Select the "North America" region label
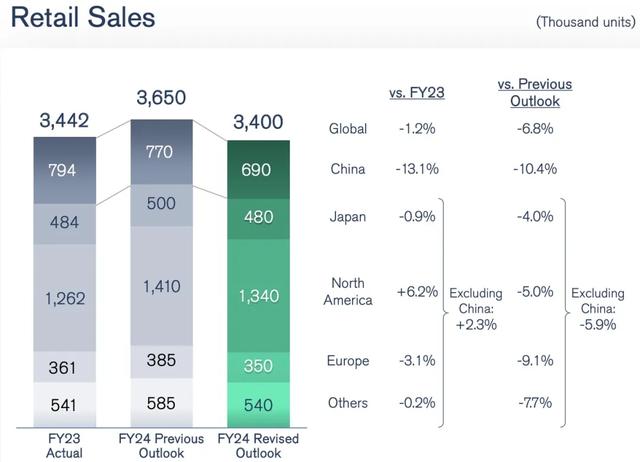The image size is (640, 462). pyautogui.click(x=348, y=292)
